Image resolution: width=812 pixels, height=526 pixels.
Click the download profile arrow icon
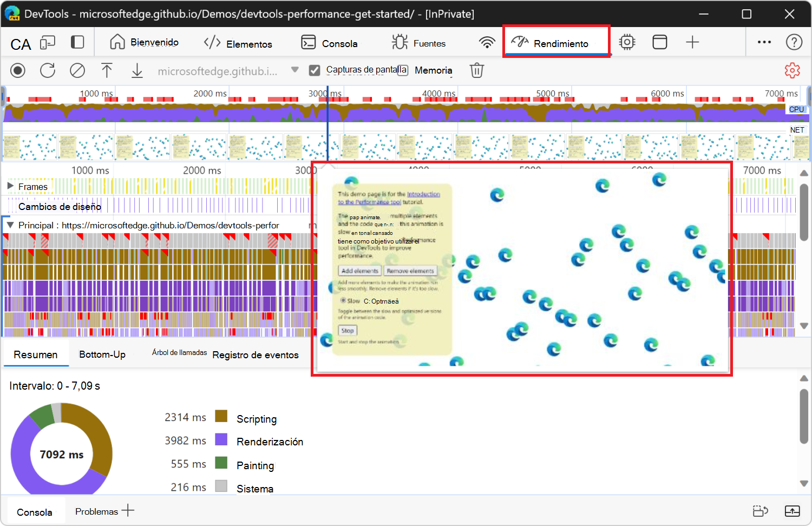pyautogui.click(x=137, y=70)
